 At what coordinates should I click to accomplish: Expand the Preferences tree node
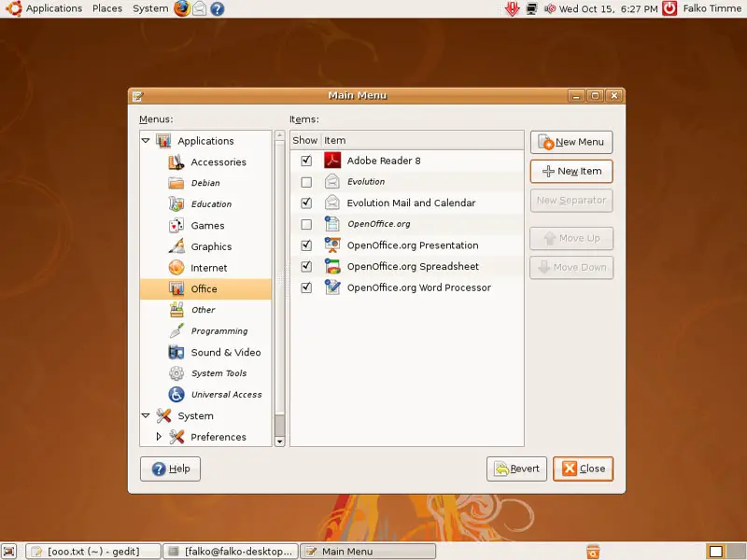pyautogui.click(x=159, y=436)
